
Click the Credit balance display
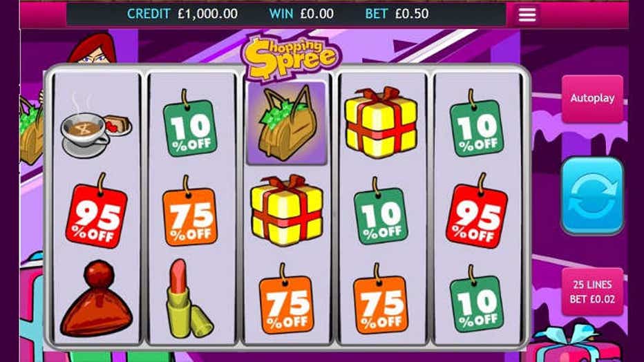coord(182,14)
